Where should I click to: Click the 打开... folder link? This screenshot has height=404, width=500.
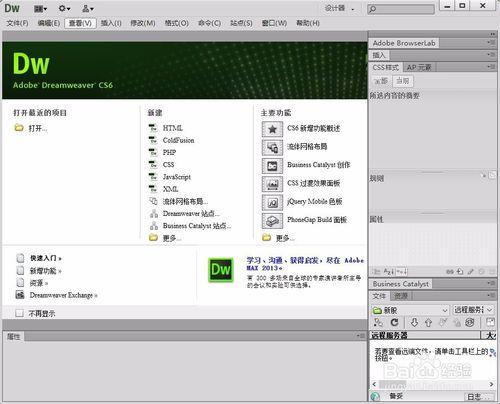pyautogui.click(x=31, y=128)
